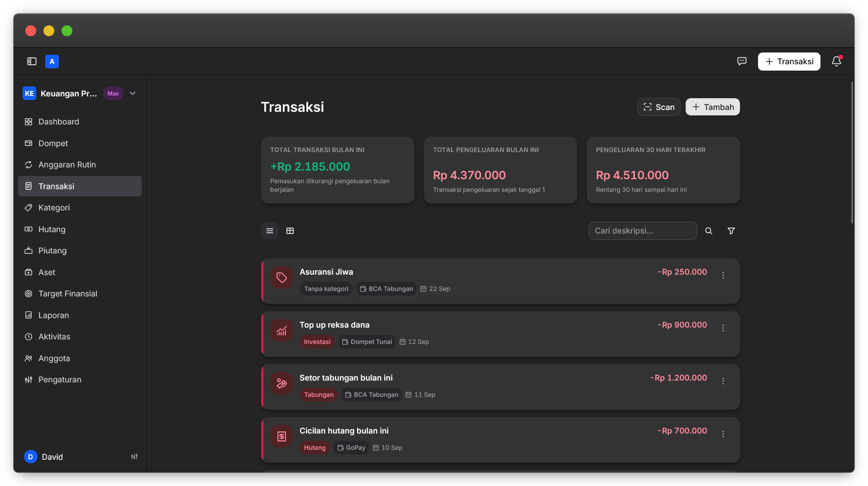
Task: Click the Asuransi Jiwa tag icon
Action: [x=281, y=277]
